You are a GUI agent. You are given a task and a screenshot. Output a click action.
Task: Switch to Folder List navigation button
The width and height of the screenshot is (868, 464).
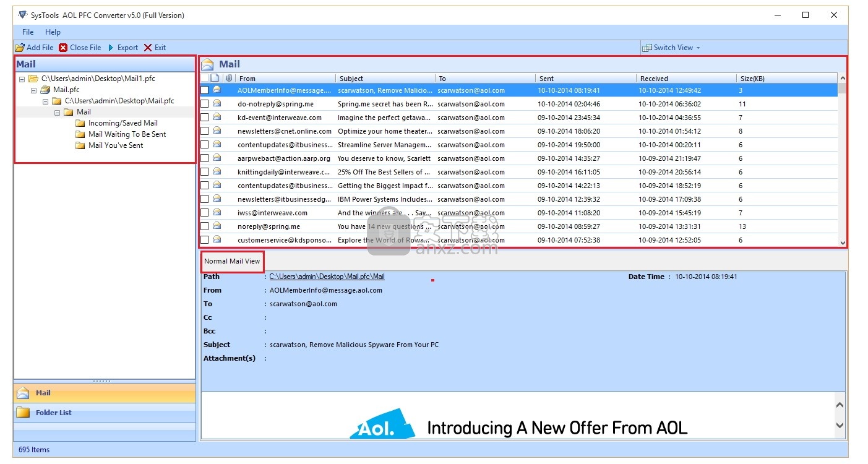(105, 413)
